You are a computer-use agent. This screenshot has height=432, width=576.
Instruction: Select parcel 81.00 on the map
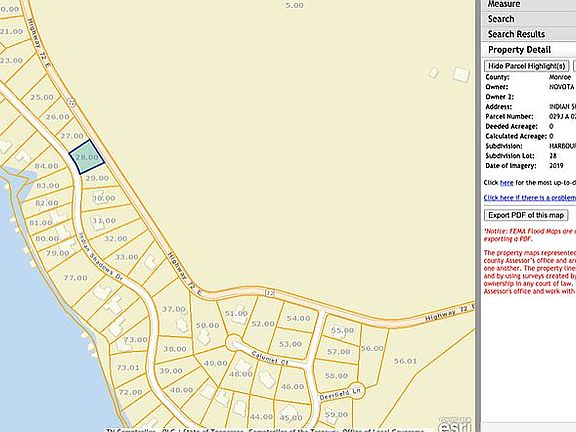point(41,223)
